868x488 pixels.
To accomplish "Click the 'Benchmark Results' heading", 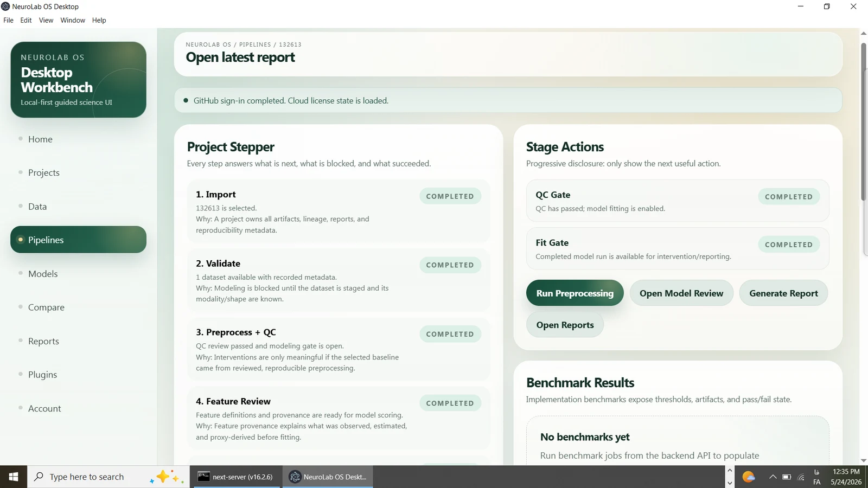I will [x=580, y=382].
